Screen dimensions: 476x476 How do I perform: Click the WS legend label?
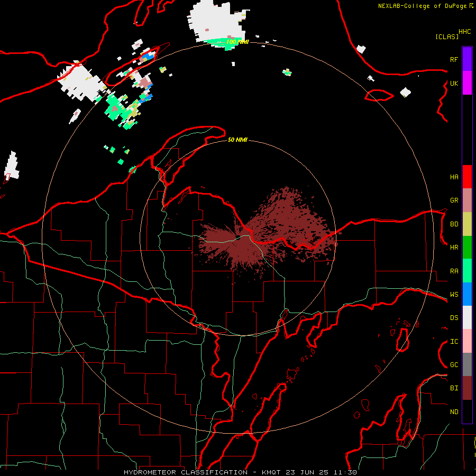coord(454,295)
